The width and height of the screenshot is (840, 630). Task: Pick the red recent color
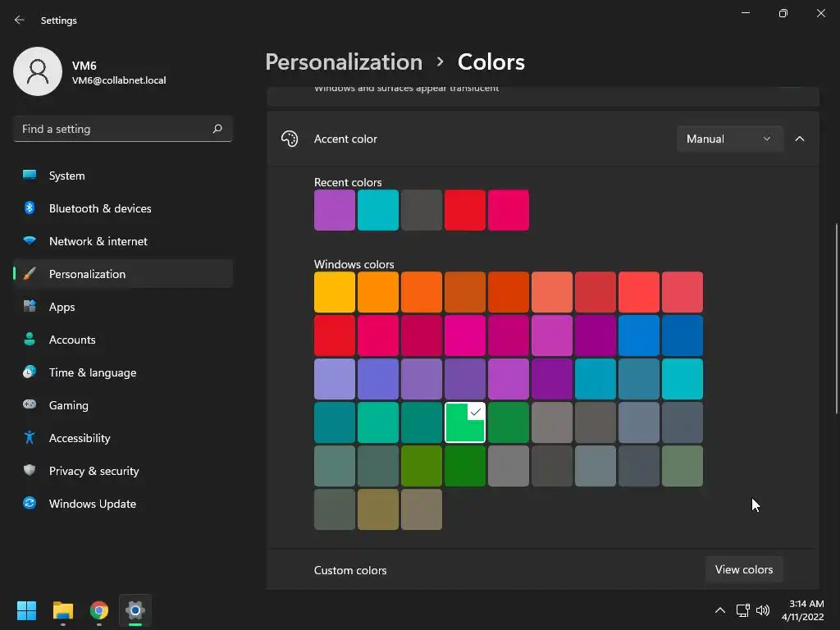465,210
